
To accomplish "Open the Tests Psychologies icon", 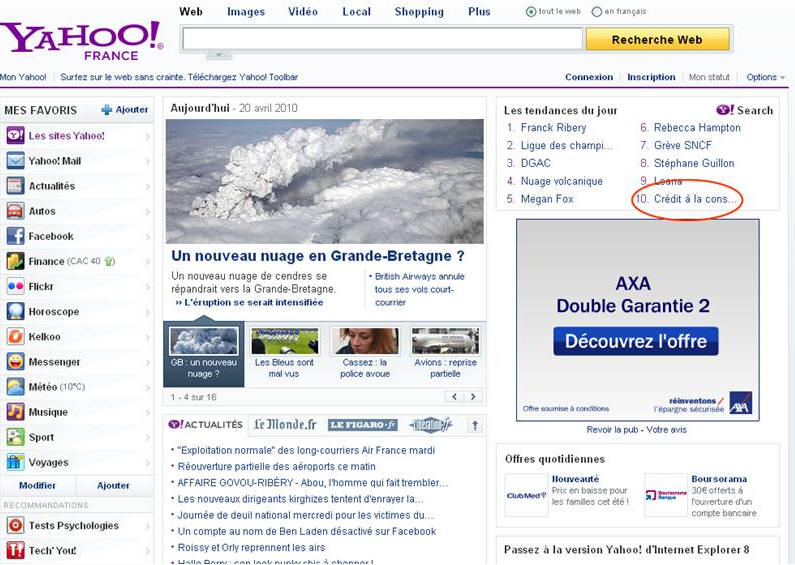I will tap(15, 525).
